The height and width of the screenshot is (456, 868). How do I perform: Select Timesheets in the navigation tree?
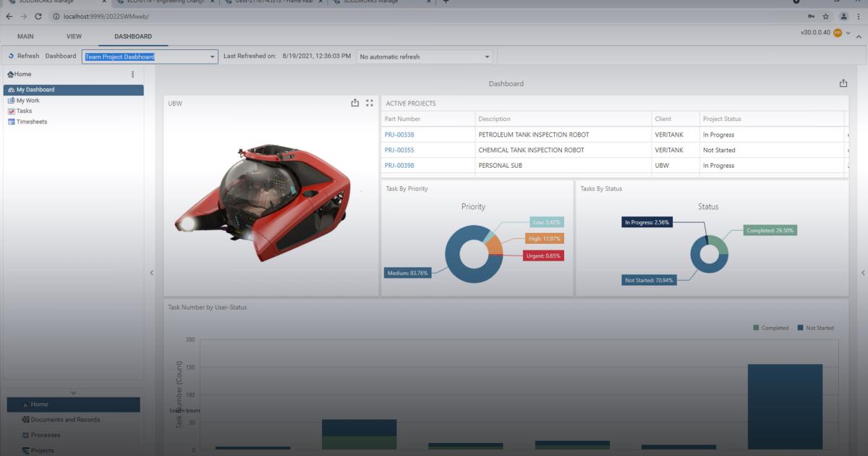(x=32, y=122)
